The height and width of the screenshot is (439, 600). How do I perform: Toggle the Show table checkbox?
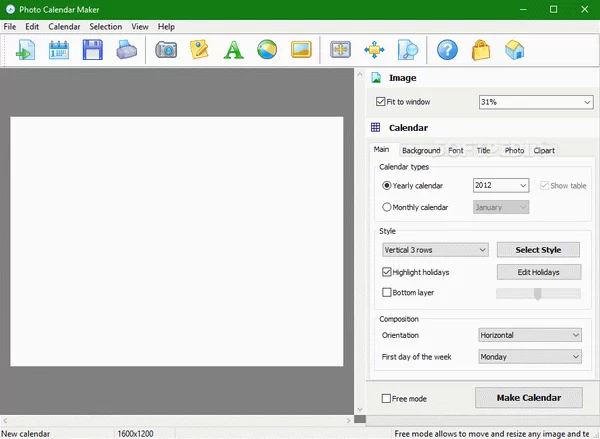pyautogui.click(x=544, y=186)
